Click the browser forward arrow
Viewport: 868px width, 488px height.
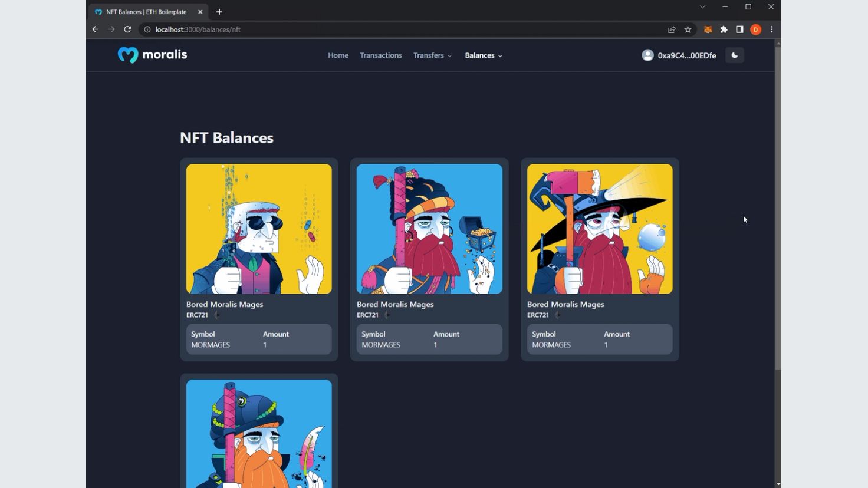pyautogui.click(x=111, y=29)
